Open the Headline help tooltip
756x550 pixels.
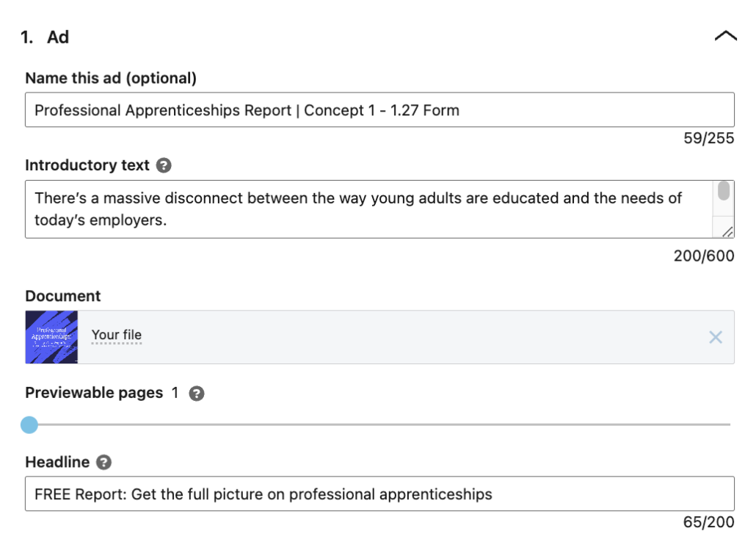coord(103,463)
